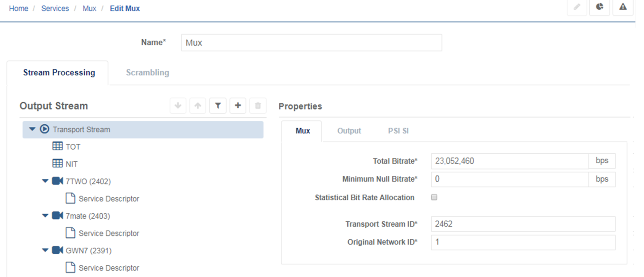Collapse the Transport Stream tree node
644x277 pixels.
32,129
